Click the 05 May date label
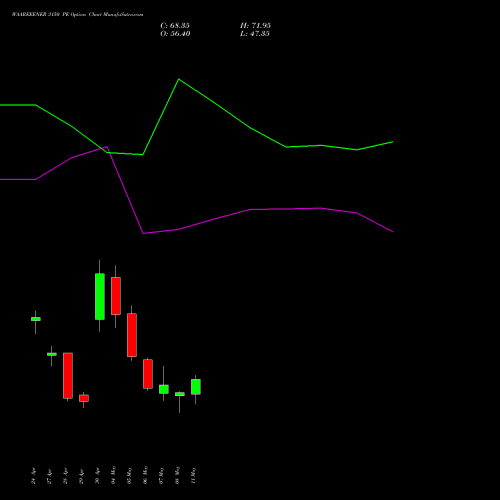Viewport: 500px width, 500px height. [x=129, y=475]
